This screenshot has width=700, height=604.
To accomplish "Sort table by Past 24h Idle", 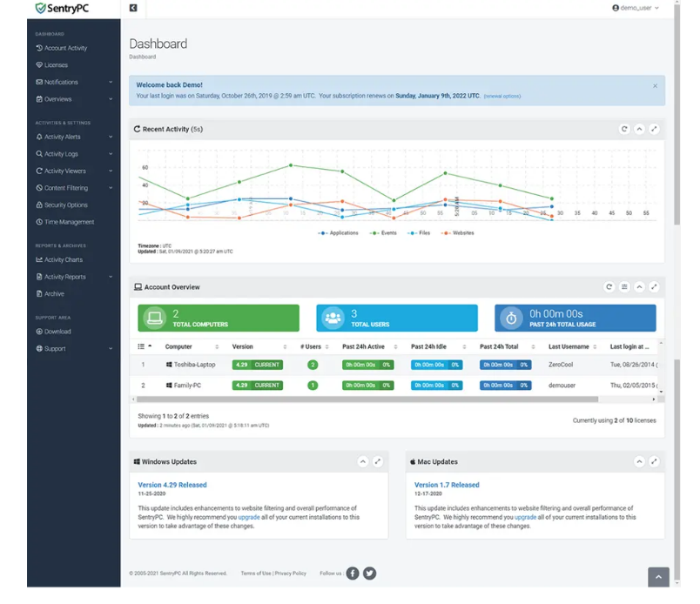I will coord(439,346).
